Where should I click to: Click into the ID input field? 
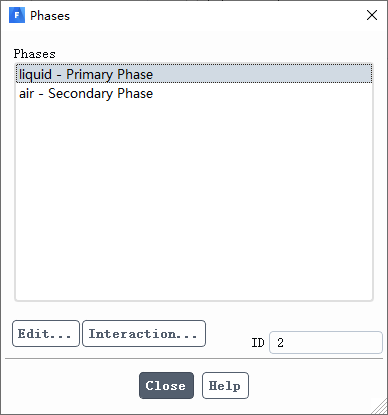point(326,342)
